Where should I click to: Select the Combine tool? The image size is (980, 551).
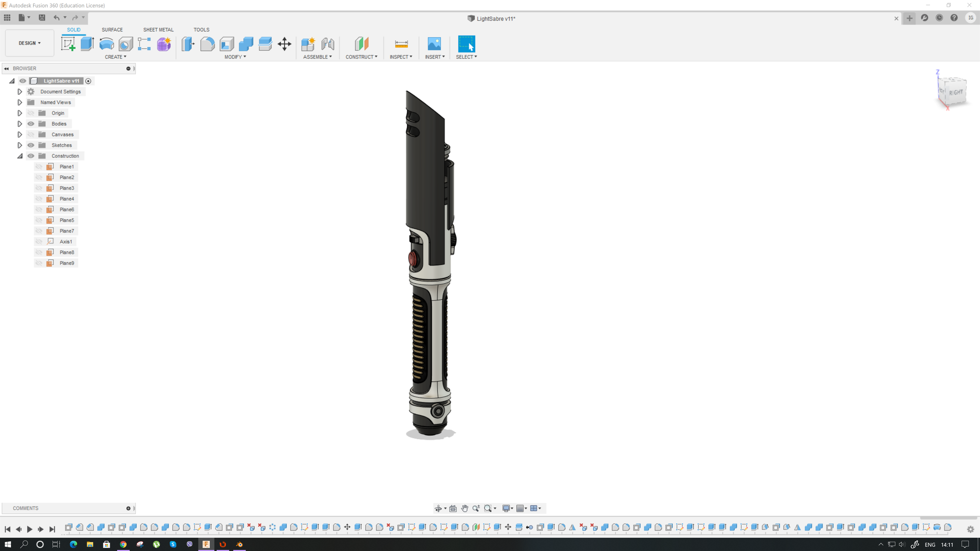pyautogui.click(x=246, y=44)
